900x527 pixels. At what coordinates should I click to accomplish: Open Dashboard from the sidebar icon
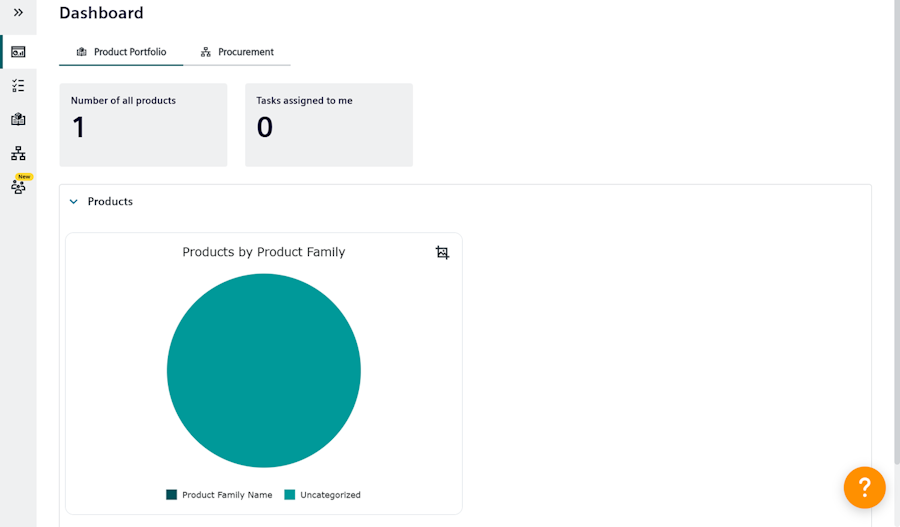click(18, 52)
